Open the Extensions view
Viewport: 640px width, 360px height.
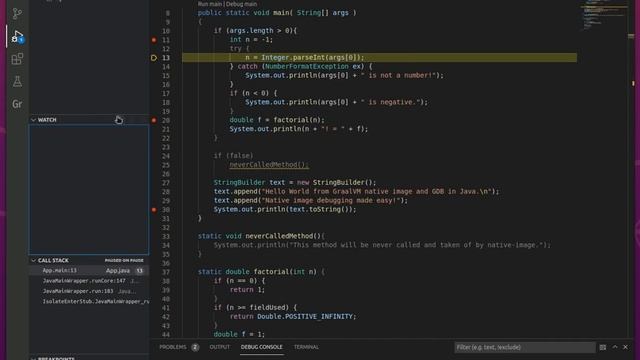(x=17, y=59)
